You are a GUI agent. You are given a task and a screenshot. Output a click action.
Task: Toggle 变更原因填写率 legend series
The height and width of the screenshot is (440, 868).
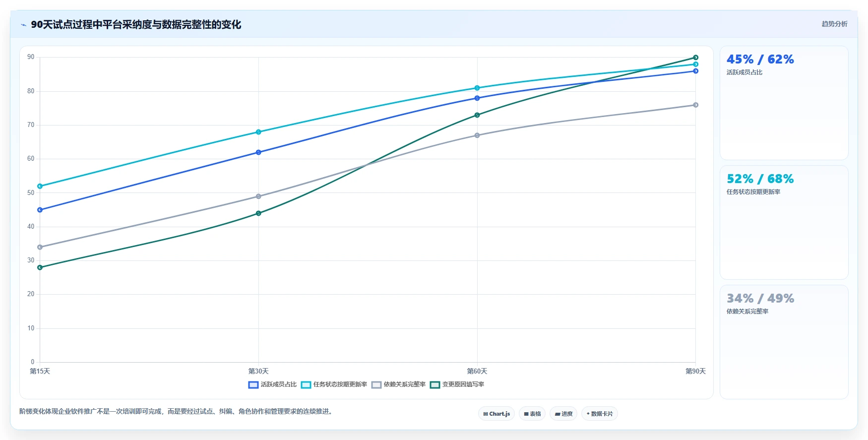point(457,384)
